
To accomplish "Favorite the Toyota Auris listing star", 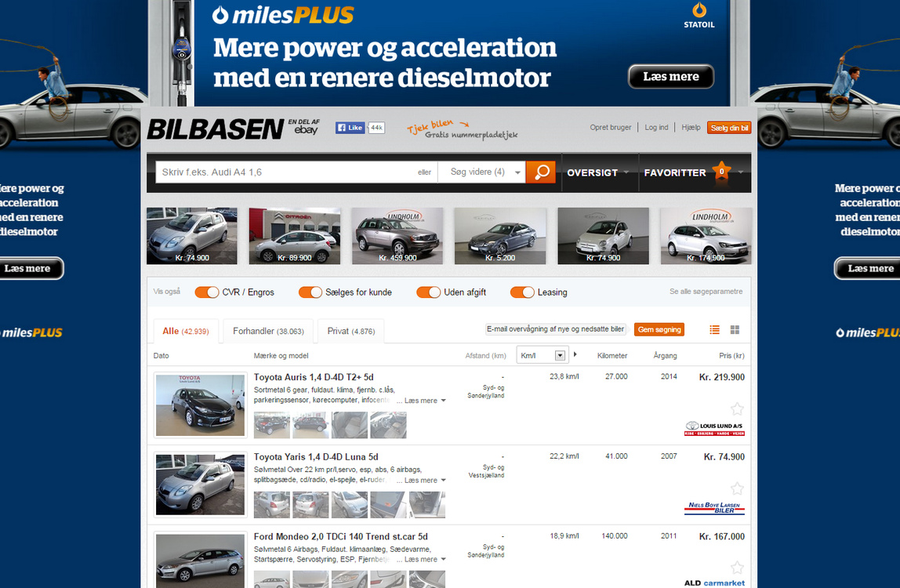I will coord(737,408).
